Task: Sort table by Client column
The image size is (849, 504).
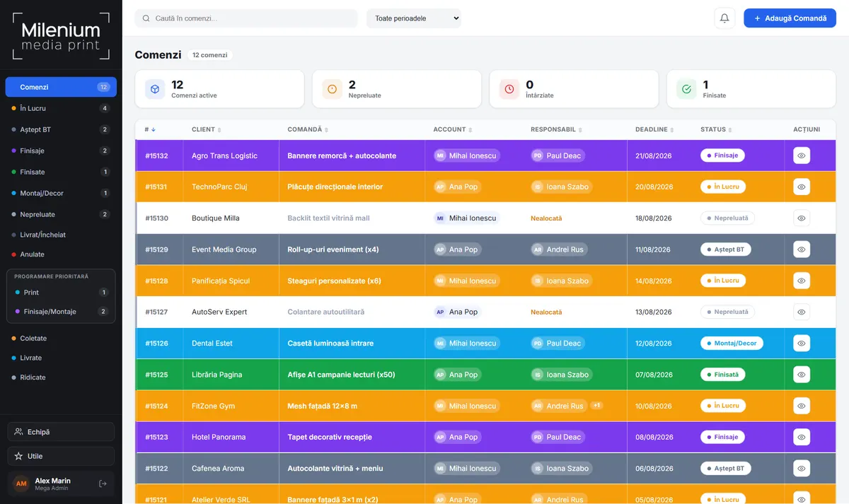Action: pos(207,129)
